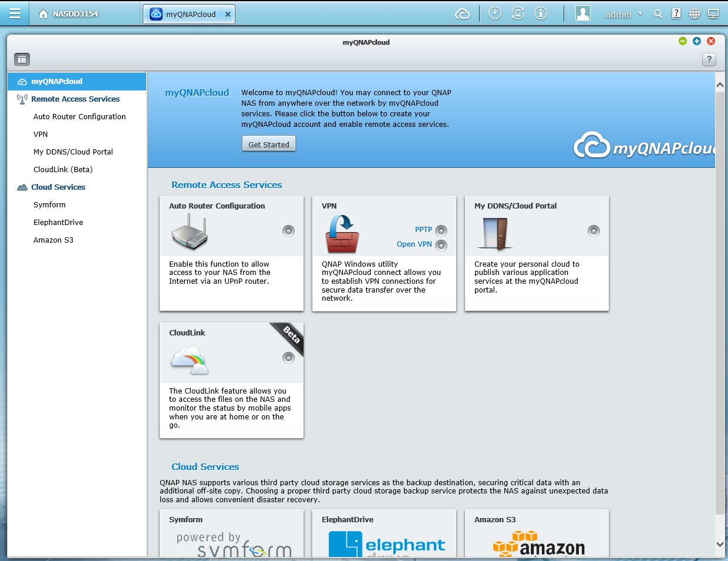Open the main hamburger menu

click(15, 14)
